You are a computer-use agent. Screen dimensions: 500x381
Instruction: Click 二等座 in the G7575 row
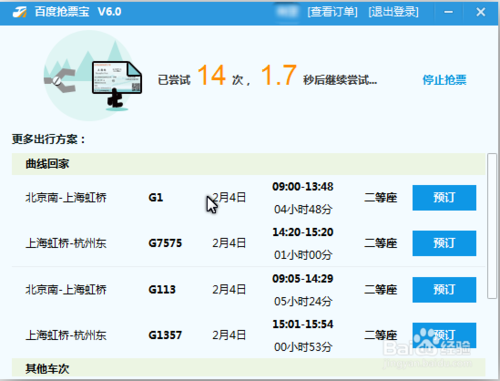[x=380, y=243]
